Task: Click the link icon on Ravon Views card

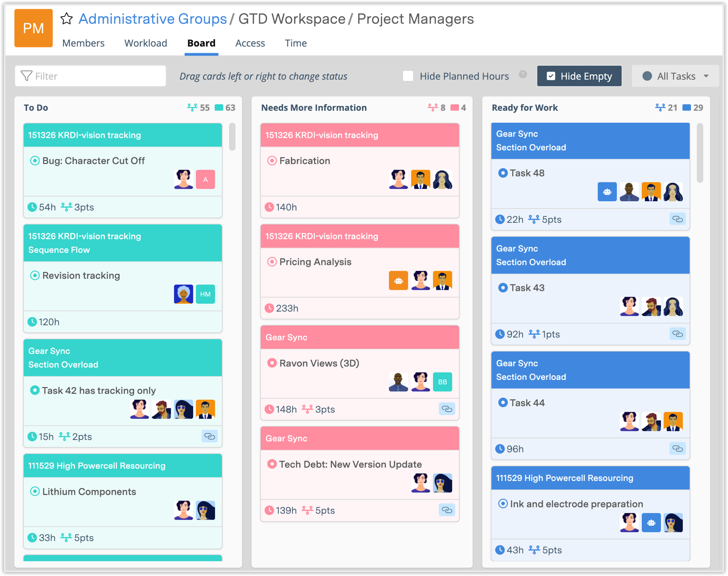Action: point(447,409)
